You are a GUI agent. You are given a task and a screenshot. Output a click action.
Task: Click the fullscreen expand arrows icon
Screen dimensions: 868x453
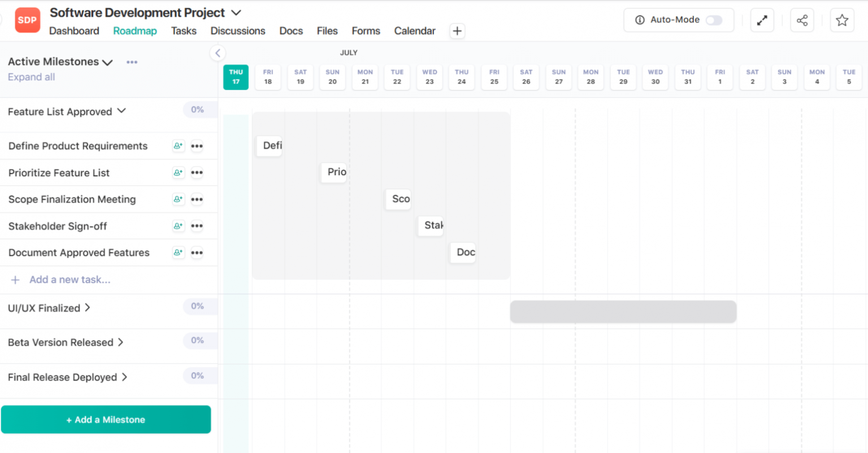point(762,20)
